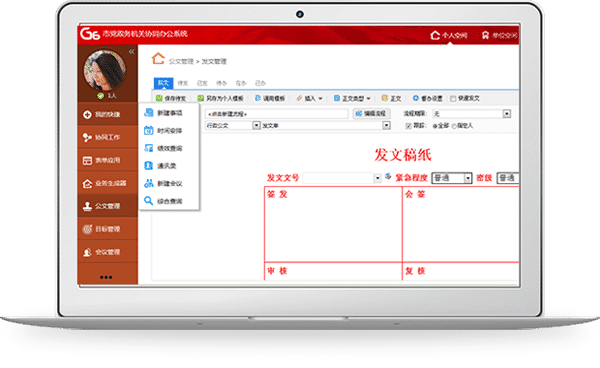600x368 pixels.
Task: Click the 保存待发 save toolbar icon
Action: coord(159,98)
